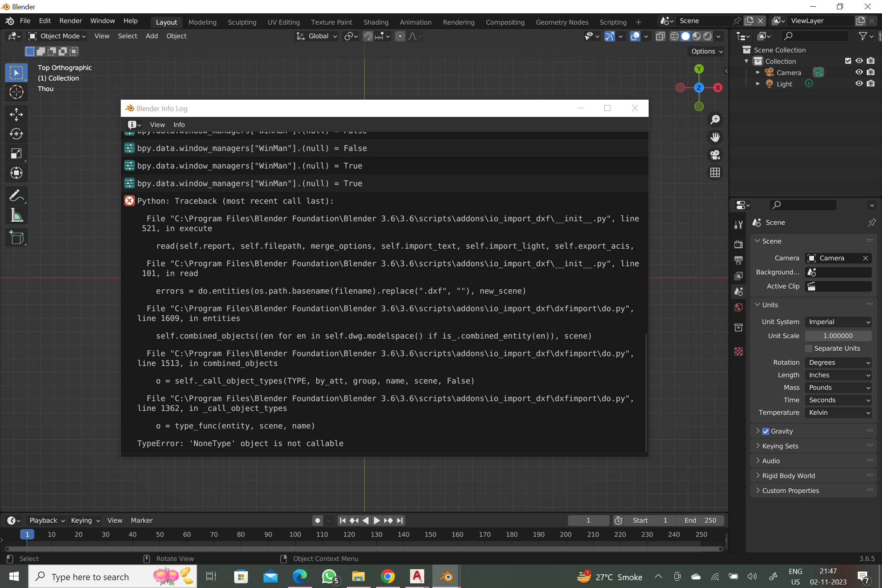Open the World properties tab

(739, 307)
